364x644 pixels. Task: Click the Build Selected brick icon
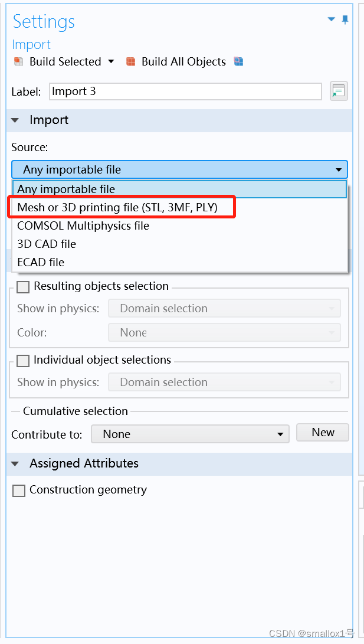click(18, 61)
